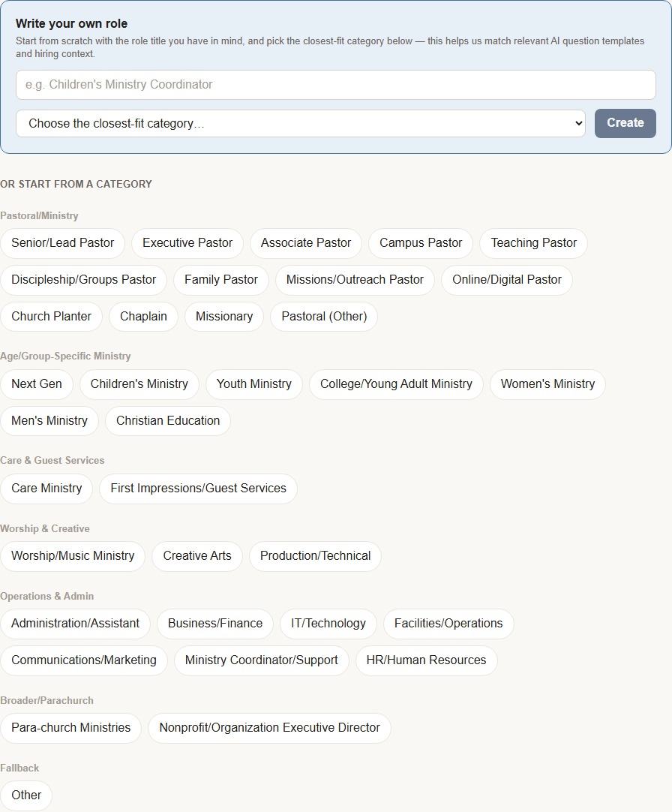
Task: Pick the Creative Arts category
Action: (197, 556)
